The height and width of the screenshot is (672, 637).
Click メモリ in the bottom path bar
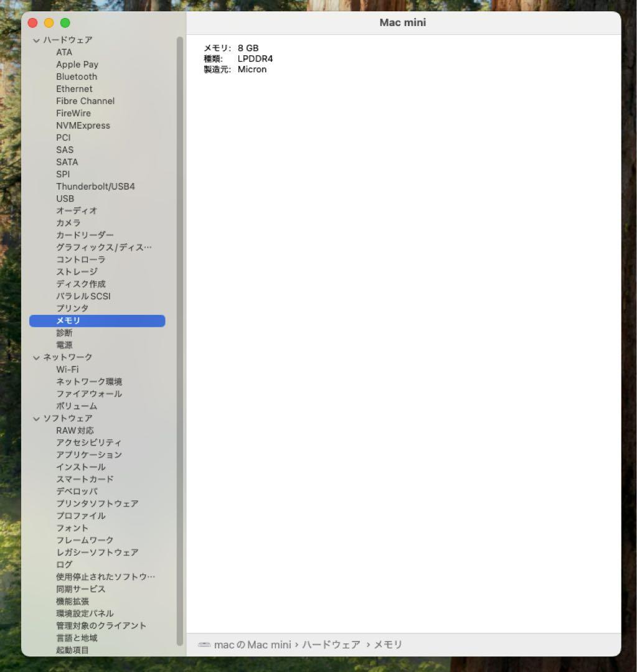pyautogui.click(x=388, y=645)
